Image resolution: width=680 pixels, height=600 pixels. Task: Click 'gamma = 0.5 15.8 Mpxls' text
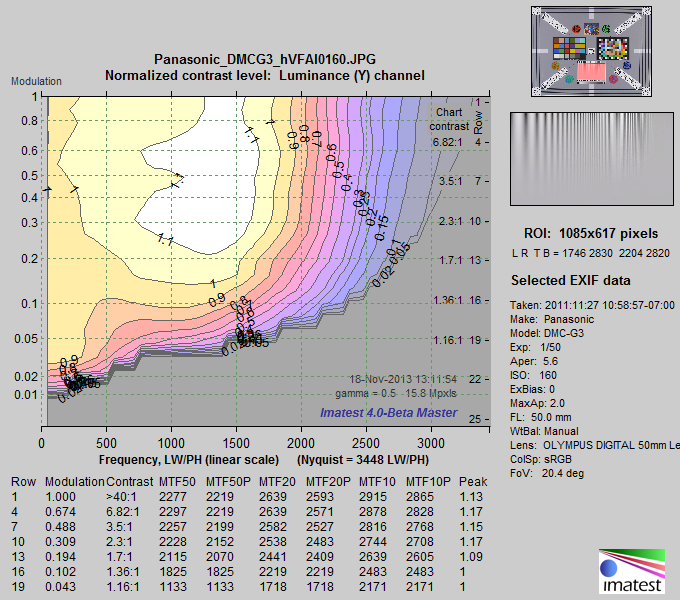coord(396,394)
